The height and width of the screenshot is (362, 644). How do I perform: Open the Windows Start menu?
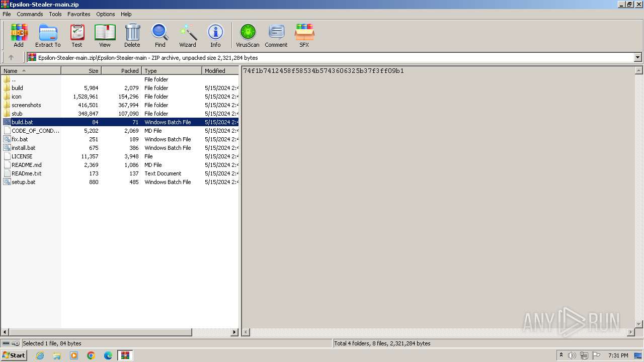(x=14, y=355)
